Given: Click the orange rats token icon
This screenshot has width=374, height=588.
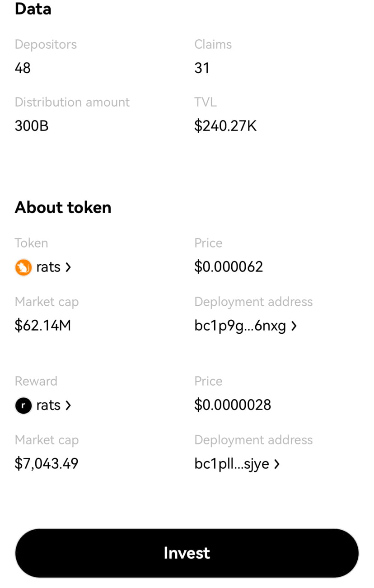Looking at the screenshot, I should click(23, 267).
